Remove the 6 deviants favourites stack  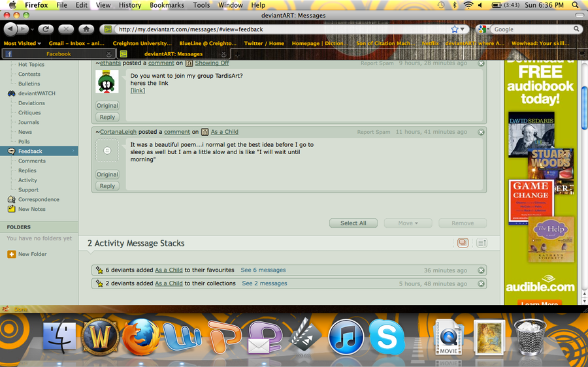click(x=481, y=270)
